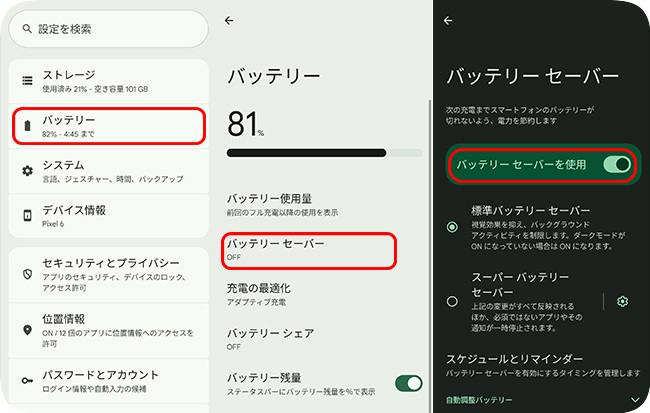The image size is (650, 413).
Task: Open the バッテリー settings item
Action: point(109,126)
